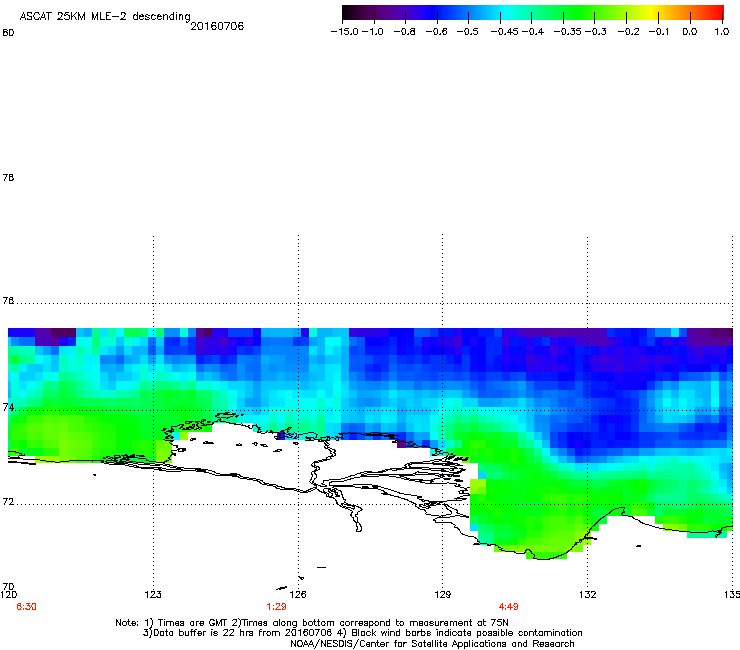Click the 1.0 colorbar label
Viewport: 740px width, 650px height.
[722, 32]
